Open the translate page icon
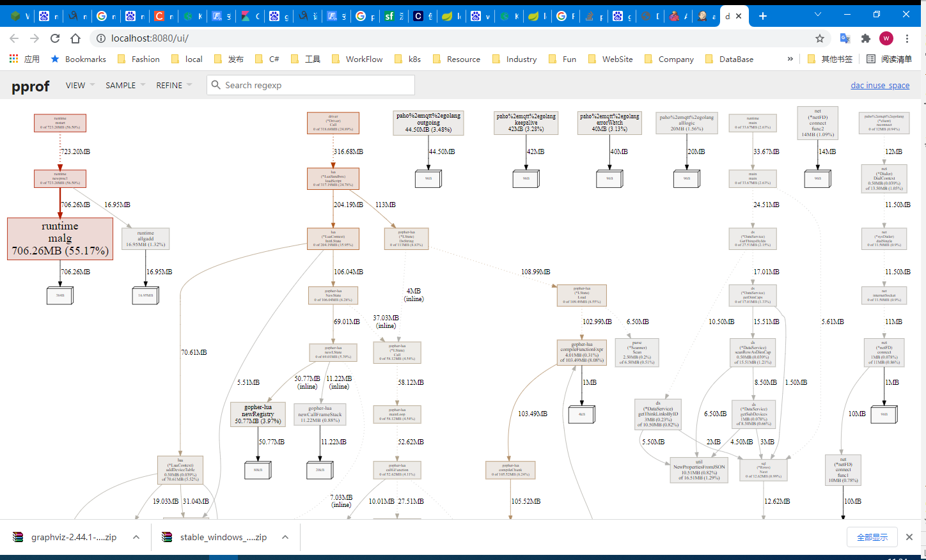The width and height of the screenshot is (926, 560). coord(845,38)
